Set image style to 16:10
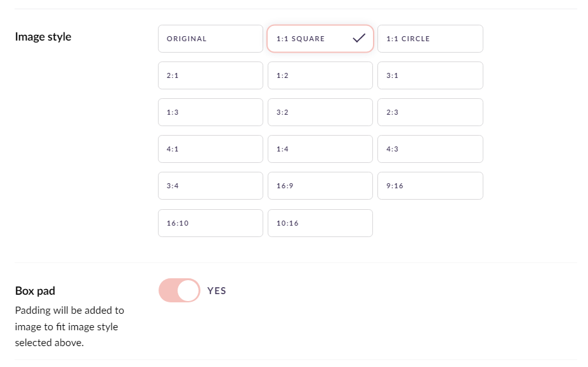The height and width of the screenshot is (367, 588). [211, 223]
